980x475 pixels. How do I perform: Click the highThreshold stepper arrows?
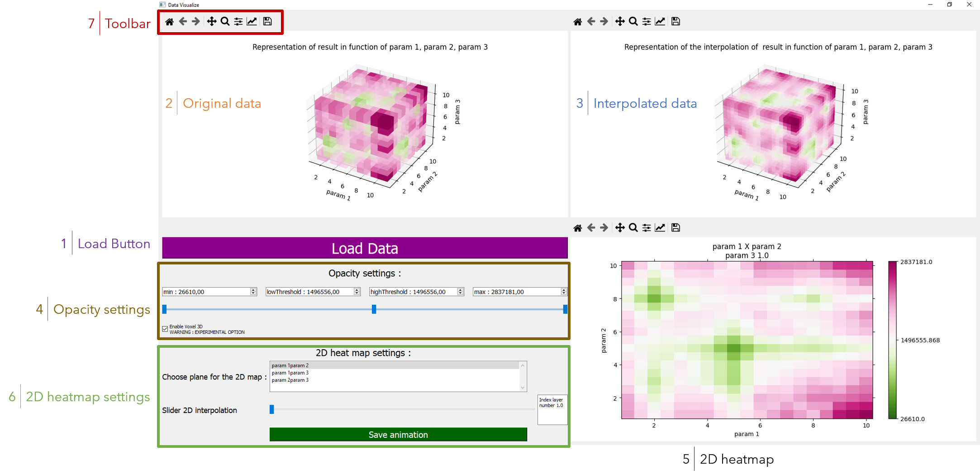461,292
